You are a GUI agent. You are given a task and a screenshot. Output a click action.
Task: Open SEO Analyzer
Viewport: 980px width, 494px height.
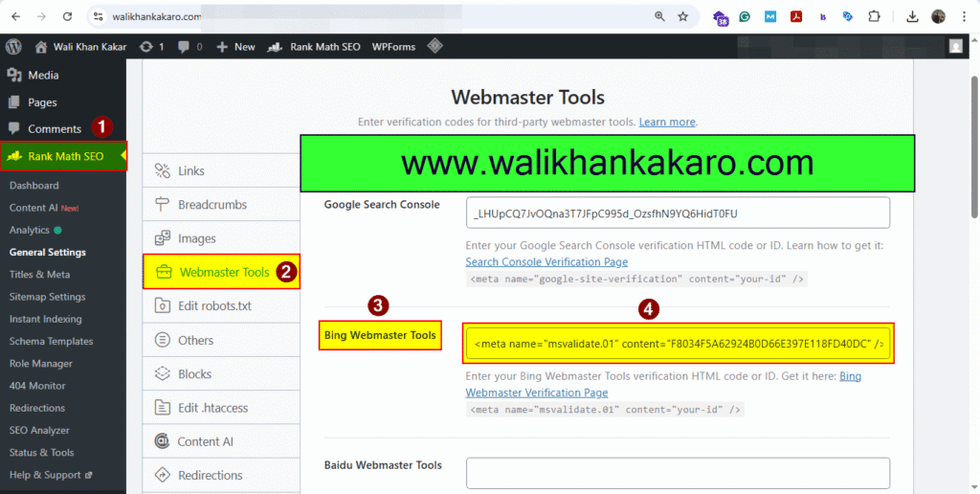[39, 430]
